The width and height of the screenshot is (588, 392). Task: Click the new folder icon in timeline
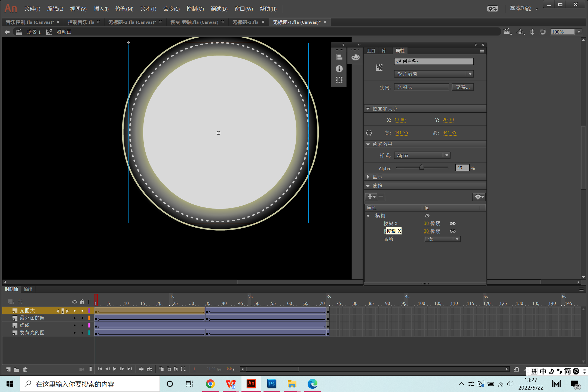(x=17, y=369)
